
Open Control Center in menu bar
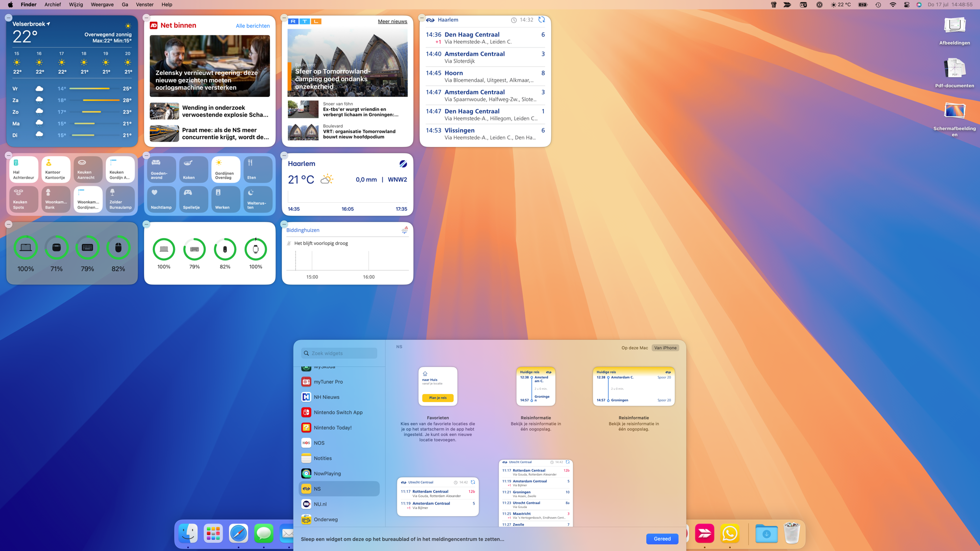[906, 4]
